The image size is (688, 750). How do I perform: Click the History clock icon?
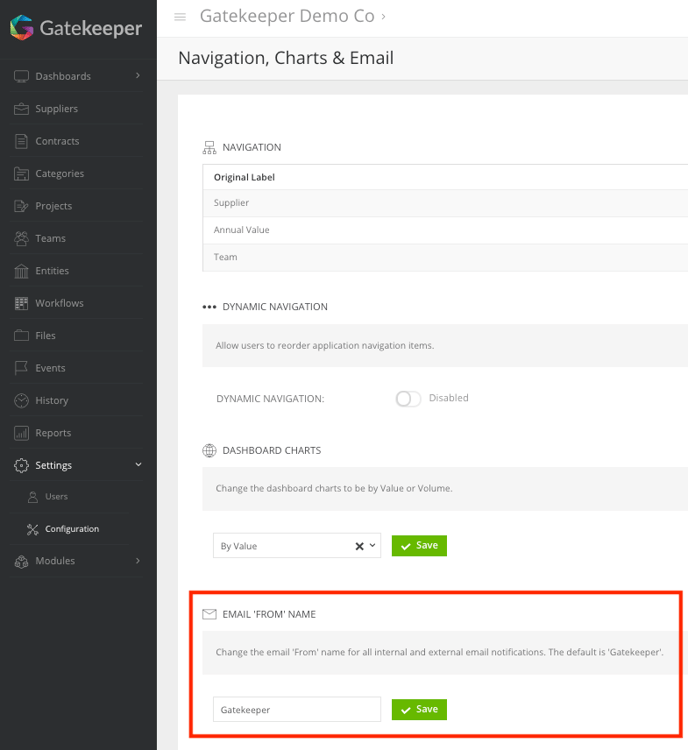point(21,400)
